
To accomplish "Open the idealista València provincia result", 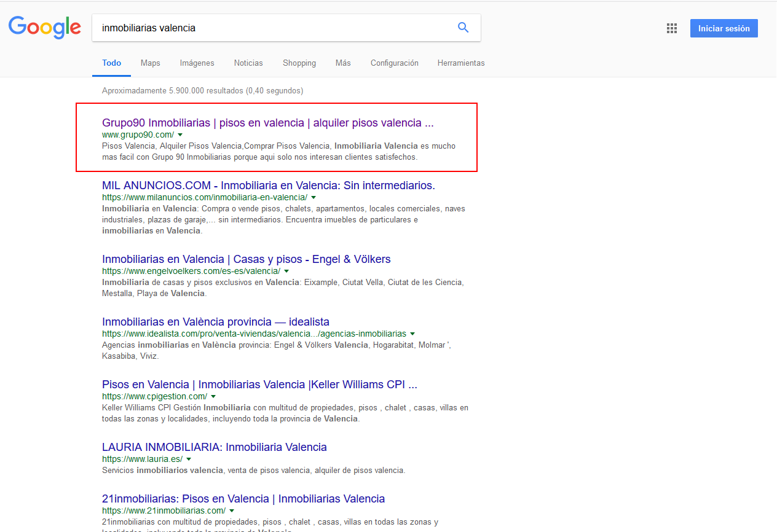I will 216,322.
